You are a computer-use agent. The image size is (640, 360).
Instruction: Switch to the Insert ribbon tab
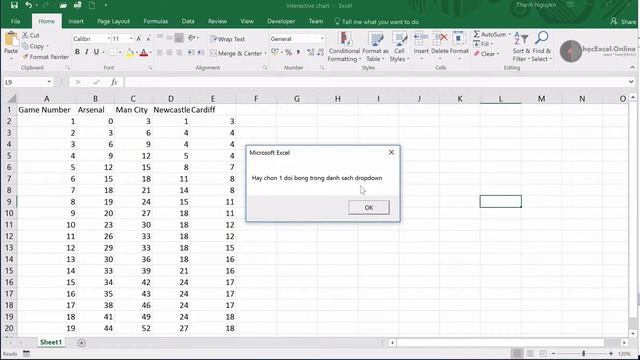point(76,21)
